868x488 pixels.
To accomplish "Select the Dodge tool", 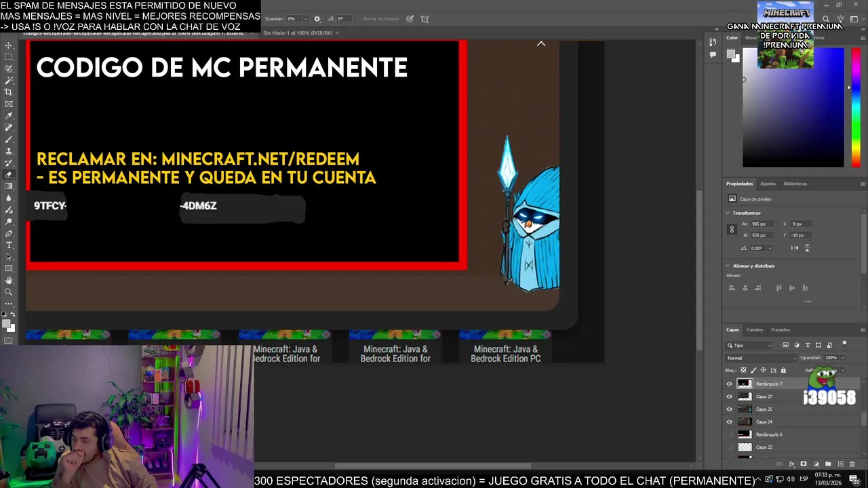I will point(9,222).
